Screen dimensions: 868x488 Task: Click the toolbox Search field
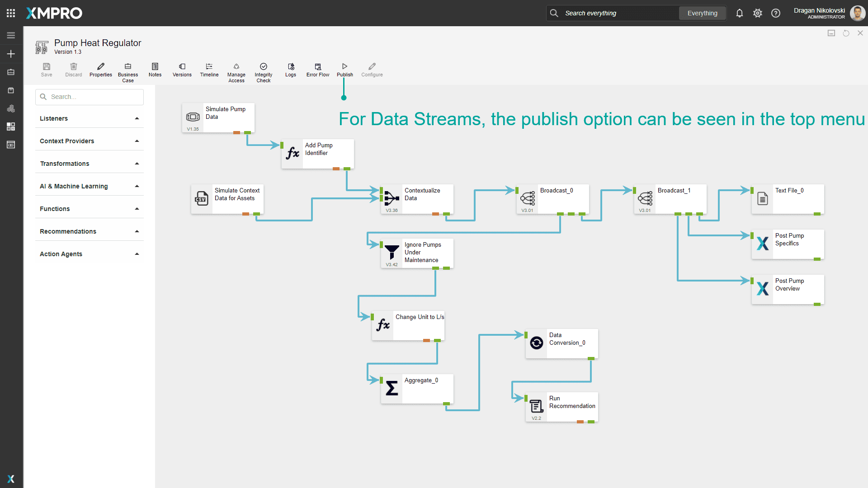(90, 97)
